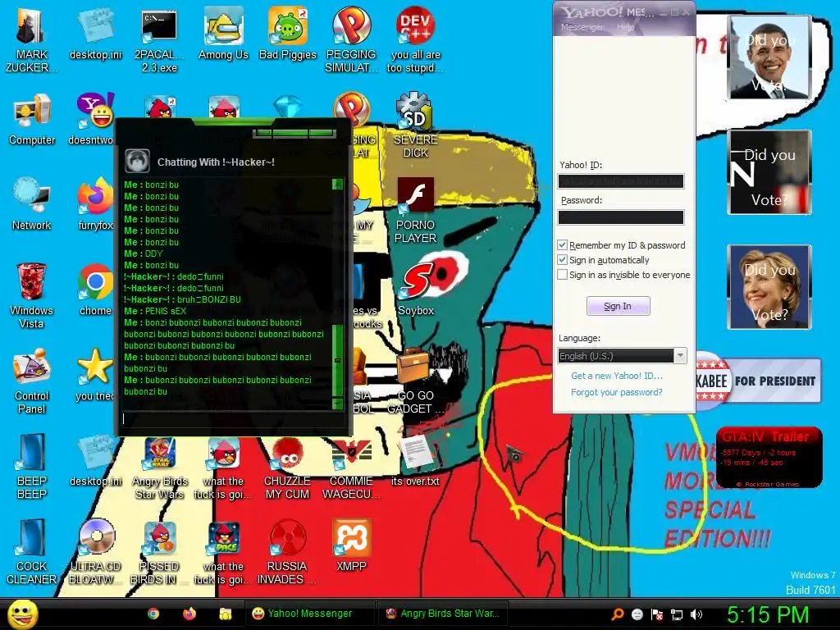Screen dimensions: 840x630
Task: Toggle Remember my ID & password checkbox
Action: 562,244
